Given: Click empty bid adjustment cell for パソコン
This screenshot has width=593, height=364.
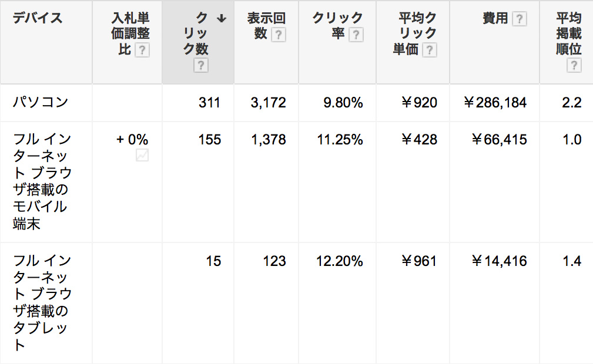Looking at the screenshot, I should tap(127, 103).
